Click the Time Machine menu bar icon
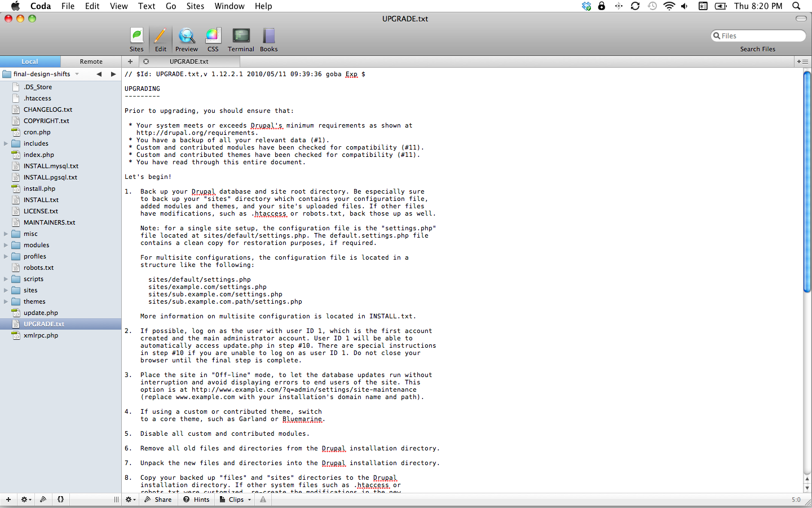This screenshot has width=812, height=508. pos(652,6)
